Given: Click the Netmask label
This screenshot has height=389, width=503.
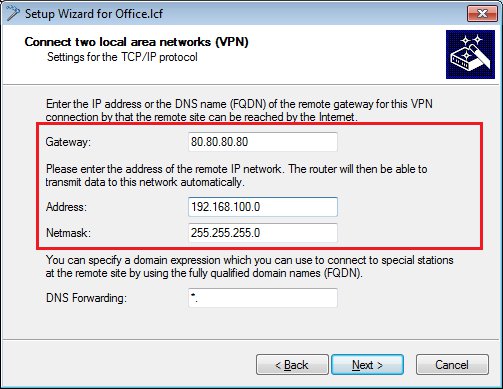Looking at the screenshot, I should tap(68, 233).
